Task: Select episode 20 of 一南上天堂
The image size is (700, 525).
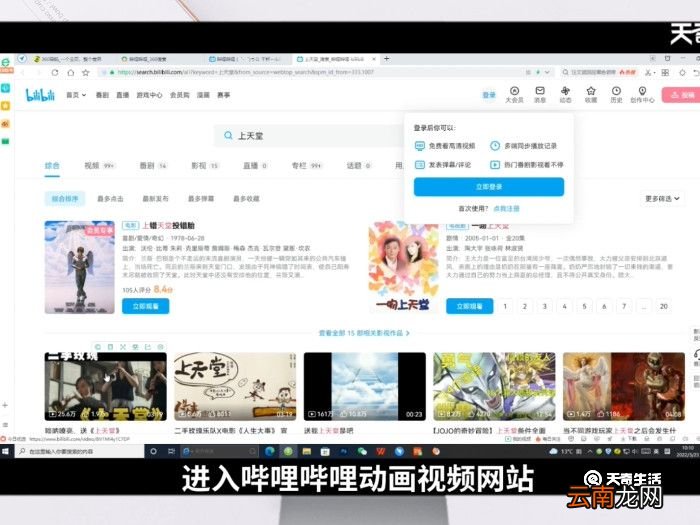Action: pyautogui.click(x=664, y=306)
